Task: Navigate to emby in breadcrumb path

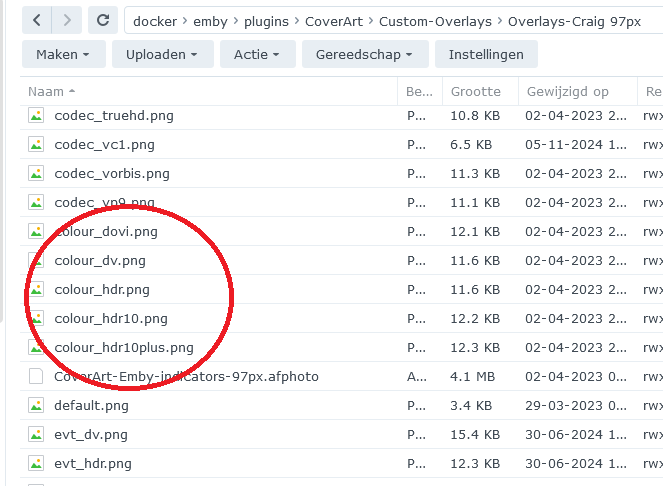Action: click(x=210, y=21)
